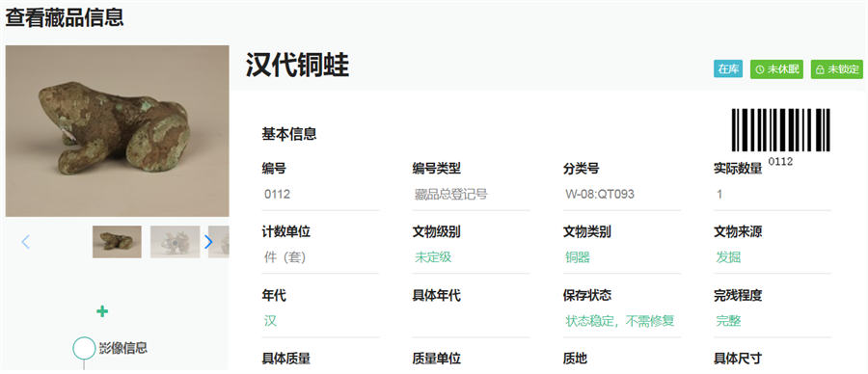Click the page heading 查看藏品信息
The width and height of the screenshot is (868, 374).
click(65, 17)
